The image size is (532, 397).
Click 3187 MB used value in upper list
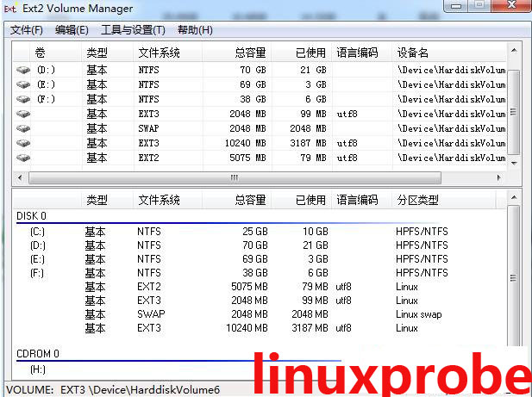pos(308,143)
